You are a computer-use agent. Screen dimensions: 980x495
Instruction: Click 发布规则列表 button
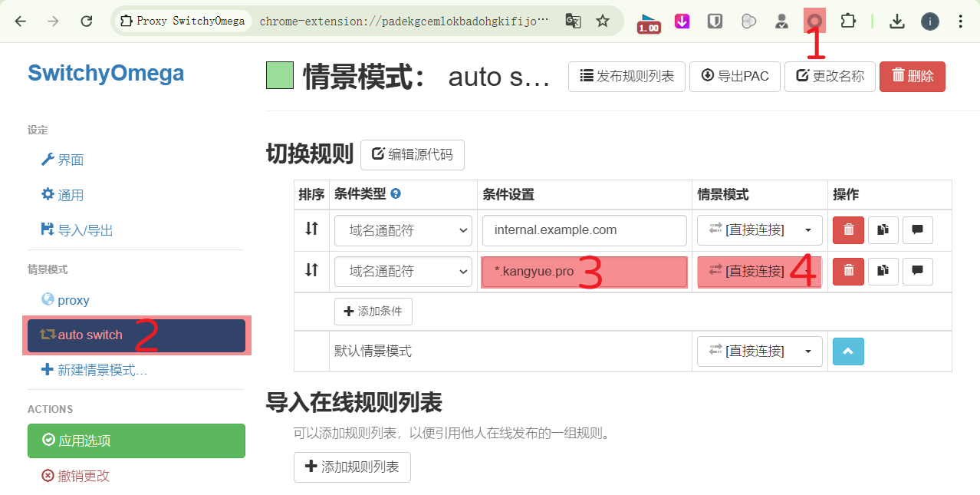tap(627, 77)
